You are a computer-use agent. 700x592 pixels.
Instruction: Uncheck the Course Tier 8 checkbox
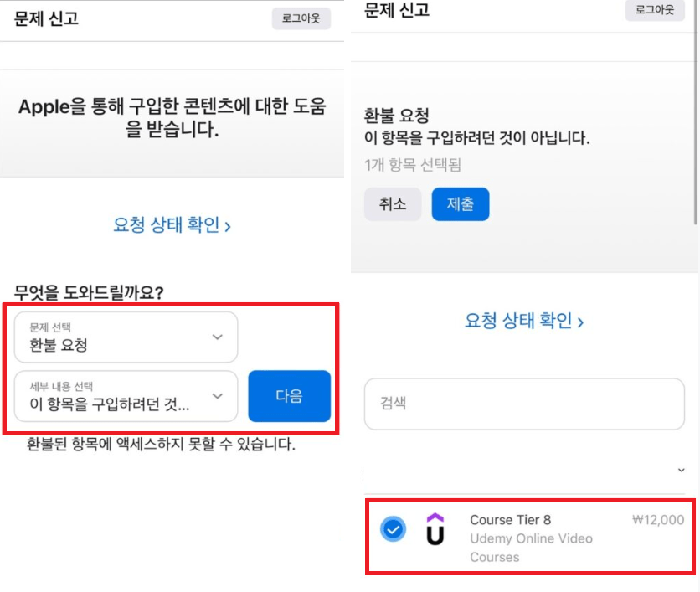tap(393, 529)
